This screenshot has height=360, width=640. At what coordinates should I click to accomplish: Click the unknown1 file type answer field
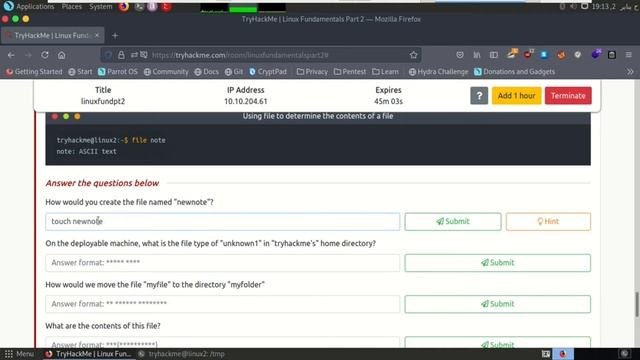[x=222, y=263]
